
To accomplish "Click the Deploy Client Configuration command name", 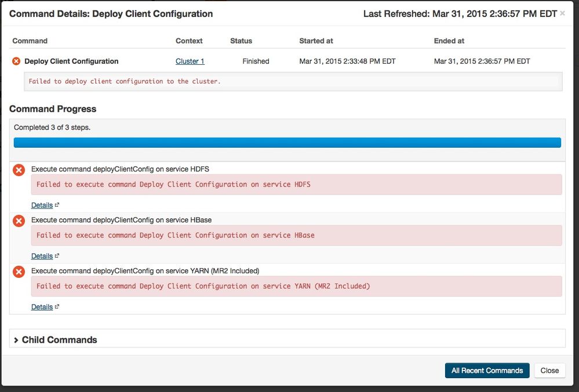I will [x=71, y=61].
